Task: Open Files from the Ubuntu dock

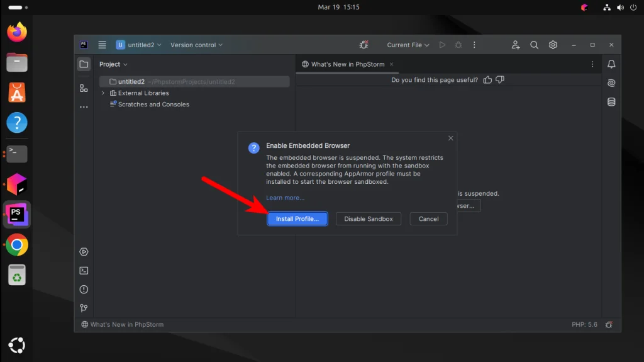Action: pos(17,62)
